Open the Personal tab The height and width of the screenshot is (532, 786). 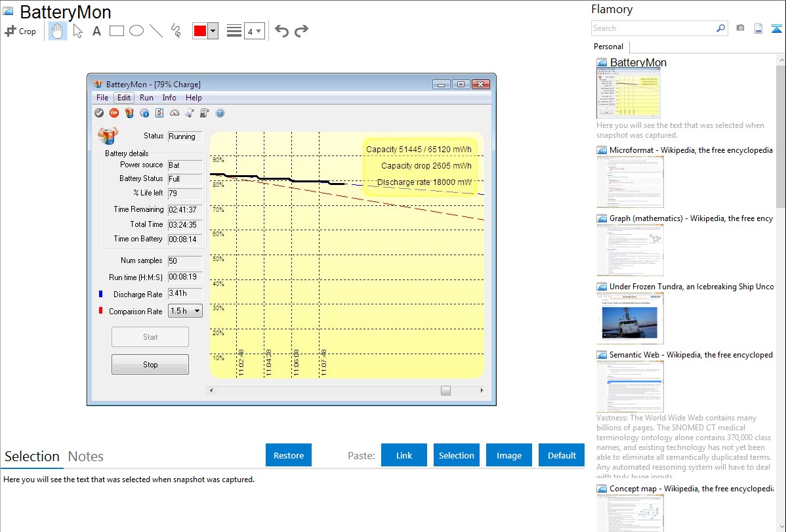608,47
